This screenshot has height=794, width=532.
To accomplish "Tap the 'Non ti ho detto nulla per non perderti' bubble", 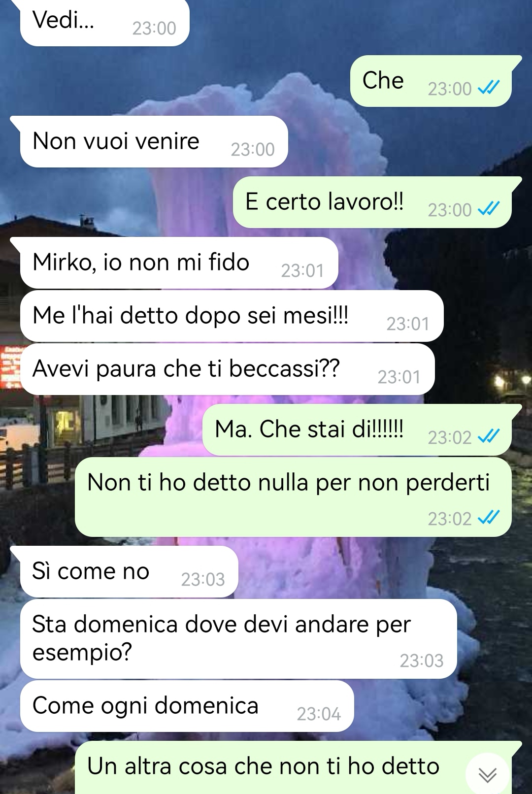I will 293,497.
